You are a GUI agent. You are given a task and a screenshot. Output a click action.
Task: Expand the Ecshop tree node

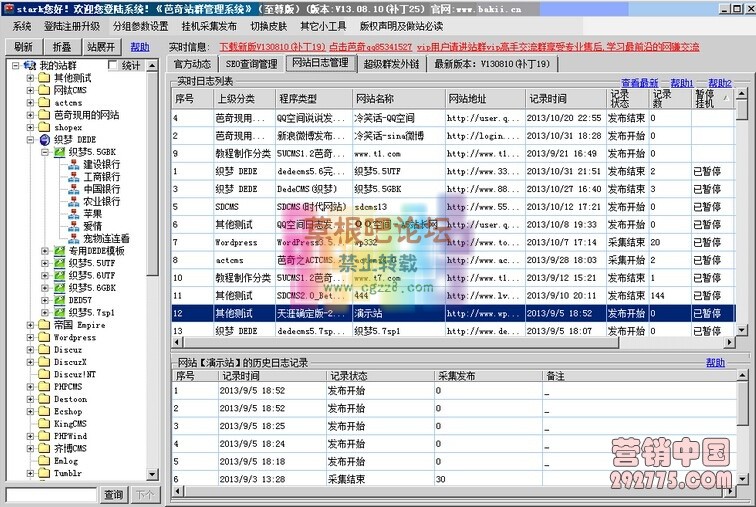tap(30, 411)
